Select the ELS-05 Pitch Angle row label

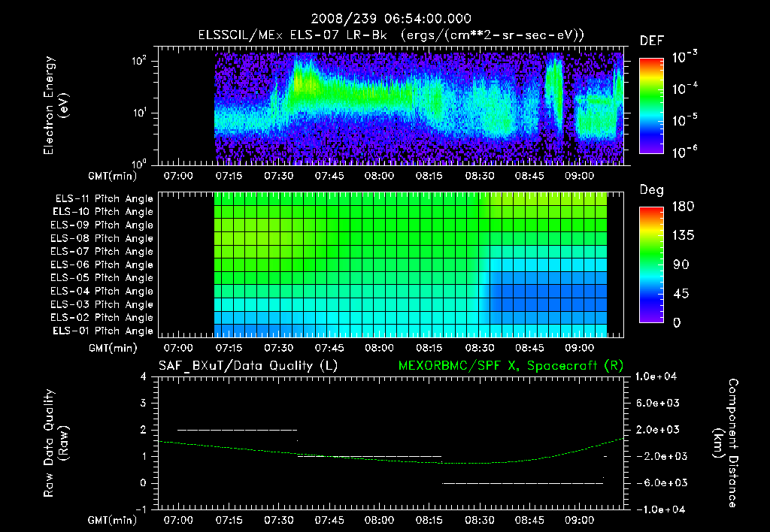point(102,278)
